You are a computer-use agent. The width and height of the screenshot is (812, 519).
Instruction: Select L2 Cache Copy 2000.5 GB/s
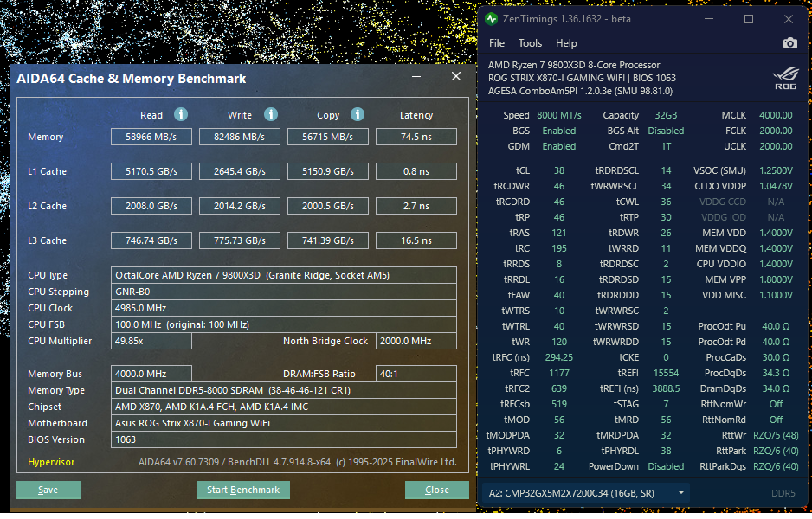[328, 206]
